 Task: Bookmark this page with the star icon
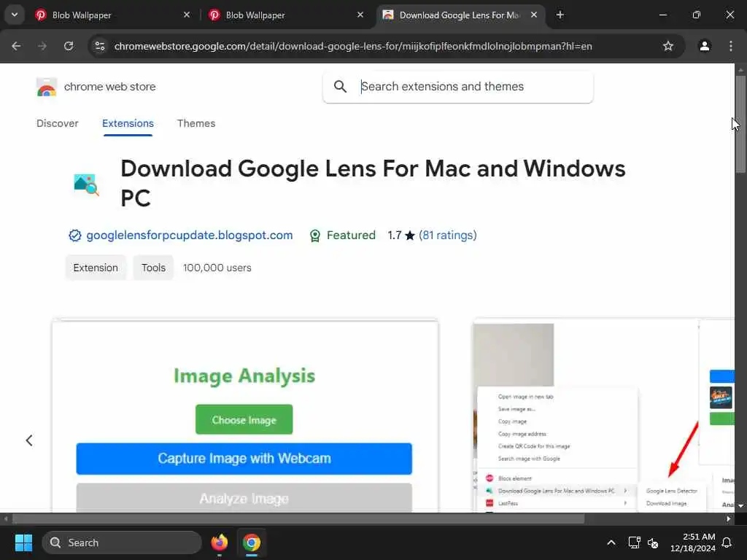click(x=668, y=46)
